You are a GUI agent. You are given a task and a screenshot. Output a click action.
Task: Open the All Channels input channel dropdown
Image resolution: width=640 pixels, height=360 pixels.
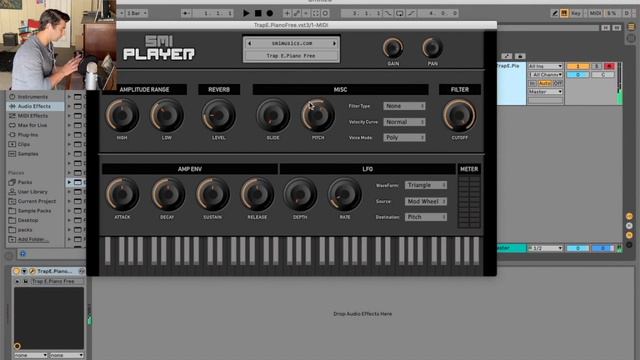pyautogui.click(x=545, y=75)
